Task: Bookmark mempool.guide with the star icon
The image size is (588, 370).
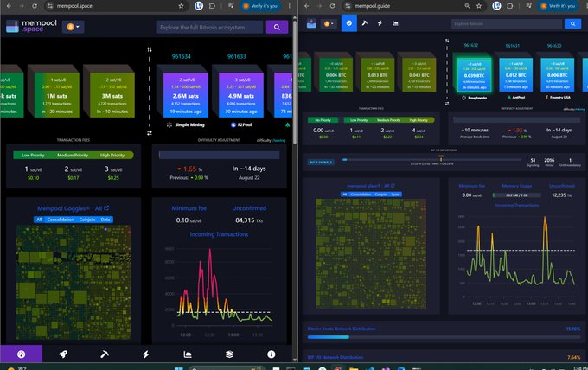Action: pyautogui.click(x=479, y=6)
